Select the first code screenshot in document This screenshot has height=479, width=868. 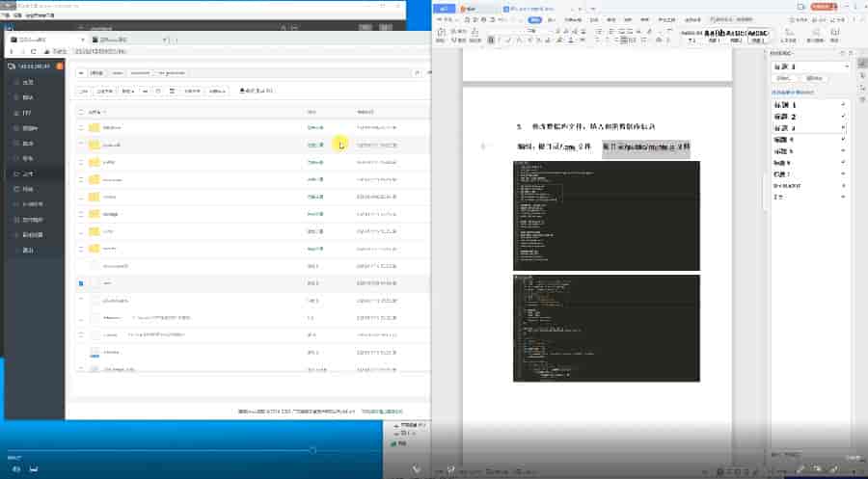(x=606, y=214)
